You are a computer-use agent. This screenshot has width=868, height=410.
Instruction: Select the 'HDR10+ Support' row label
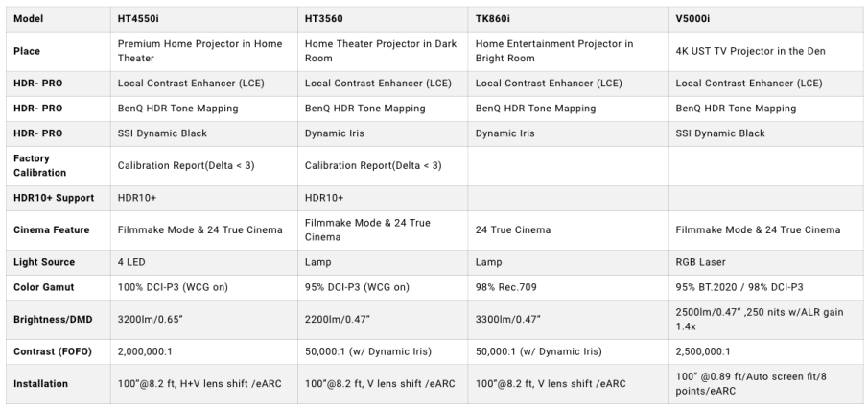[54, 198]
